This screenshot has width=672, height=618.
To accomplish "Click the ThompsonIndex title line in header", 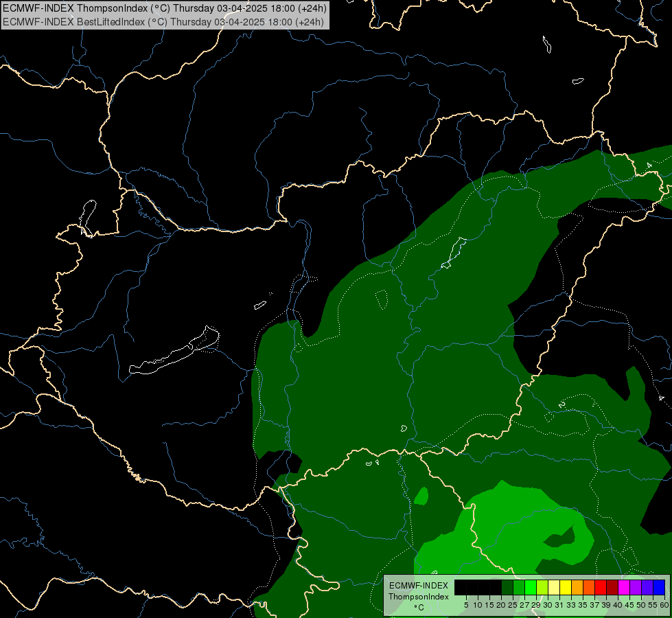I will pos(165,8).
